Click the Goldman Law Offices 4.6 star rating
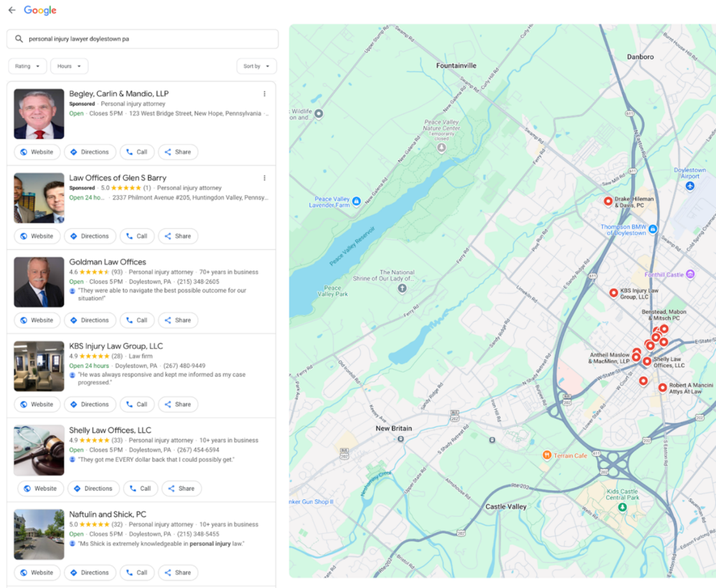716x588 pixels. click(96, 272)
